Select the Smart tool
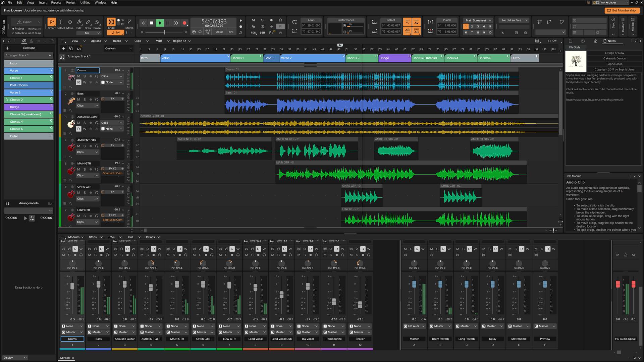 (x=52, y=23)
